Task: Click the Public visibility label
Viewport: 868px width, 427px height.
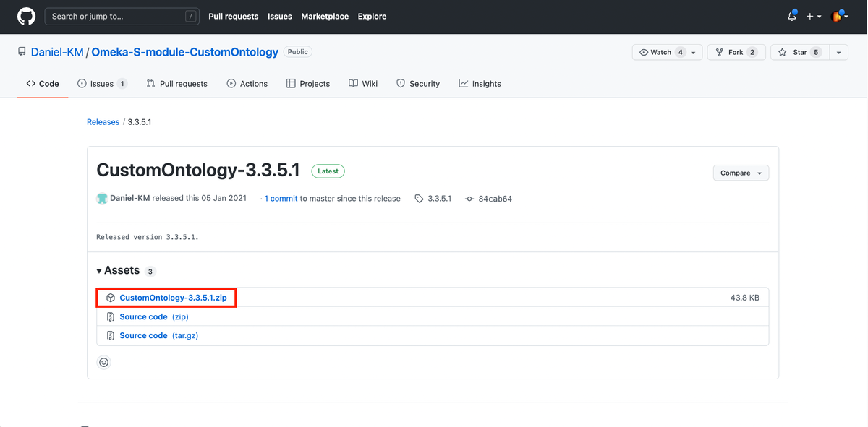Action: [297, 52]
